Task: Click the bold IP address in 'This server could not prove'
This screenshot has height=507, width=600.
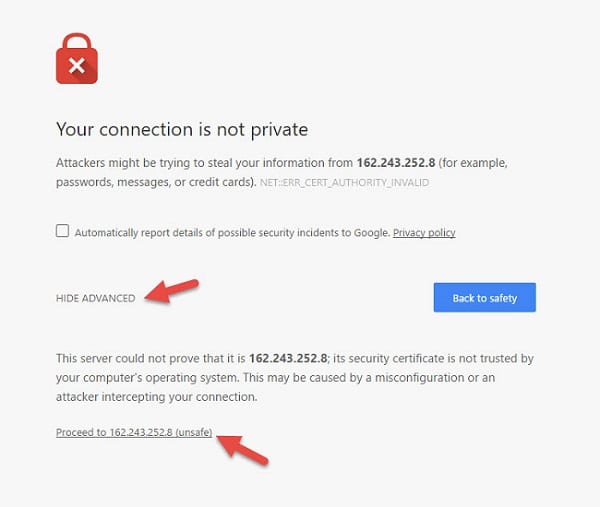Action: click(x=288, y=358)
